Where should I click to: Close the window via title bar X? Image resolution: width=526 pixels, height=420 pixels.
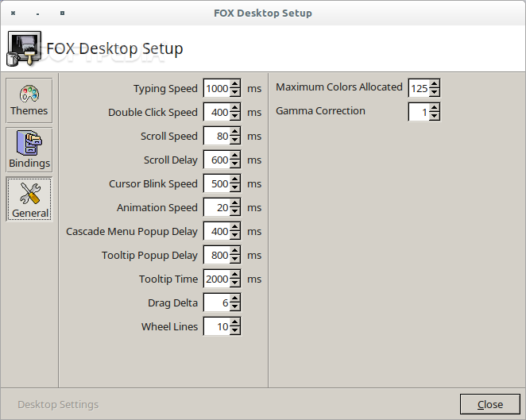[x=13, y=13]
